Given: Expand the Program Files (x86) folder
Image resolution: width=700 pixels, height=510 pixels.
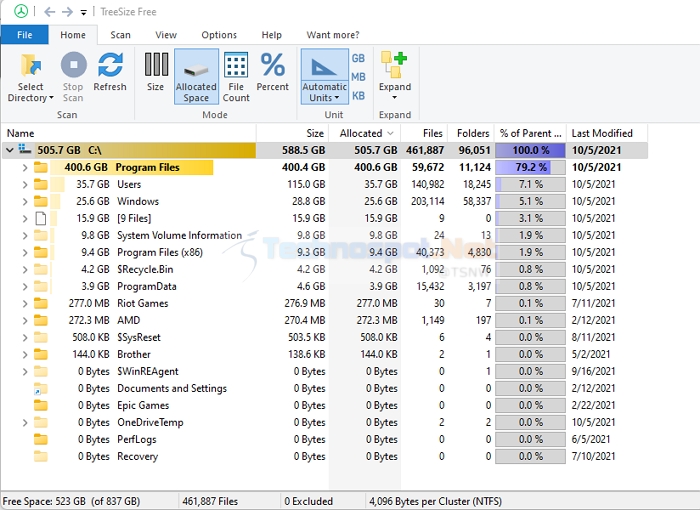Looking at the screenshot, I should (x=25, y=253).
